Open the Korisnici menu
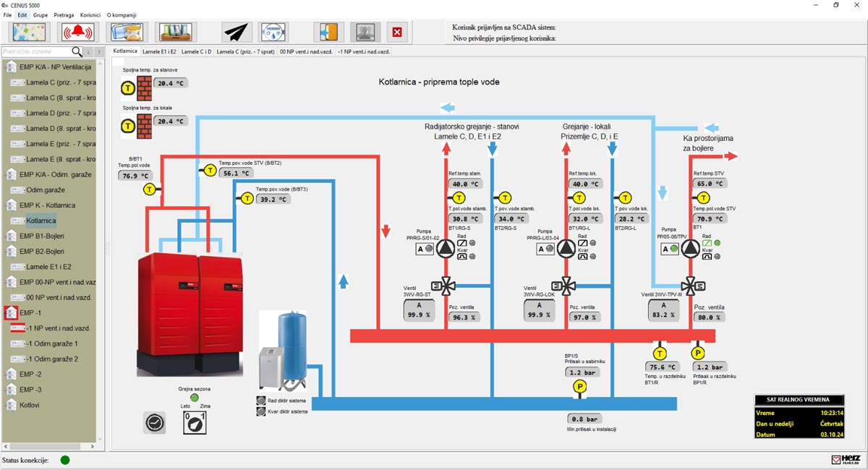868x470 pixels. coord(90,14)
